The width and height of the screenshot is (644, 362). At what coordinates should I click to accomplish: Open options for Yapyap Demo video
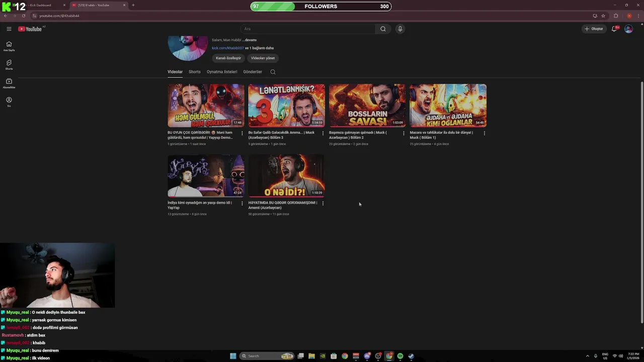pyautogui.click(x=242, y=133)
